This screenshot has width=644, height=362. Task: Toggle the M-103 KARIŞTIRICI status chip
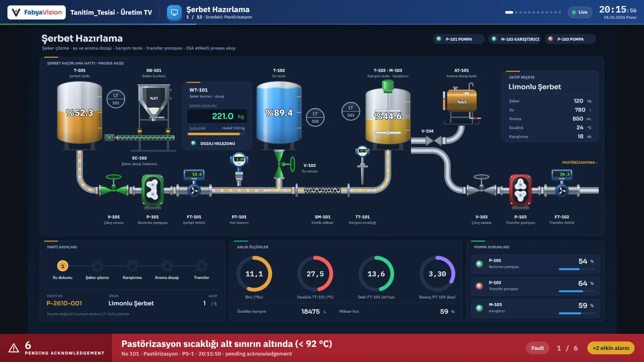pyautogui.click(x=514, y=39)
